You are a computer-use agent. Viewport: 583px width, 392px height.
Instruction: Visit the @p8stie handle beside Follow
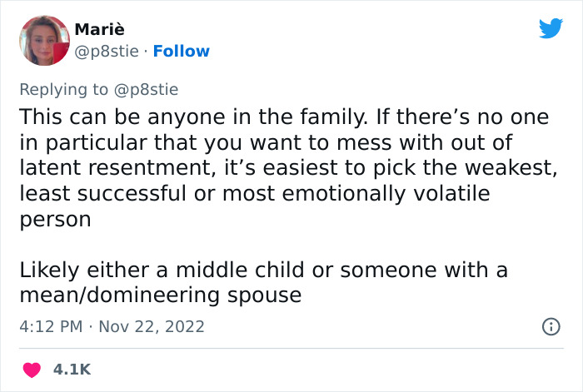point(107,52)
